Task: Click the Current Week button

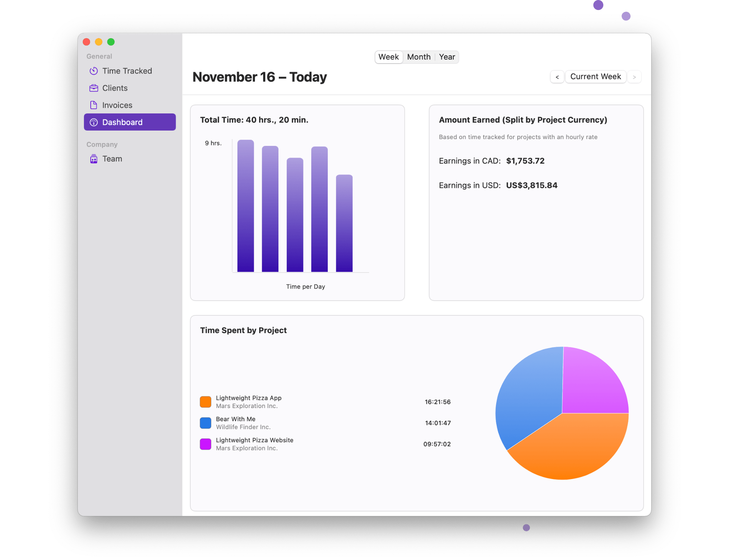Action: [x=595, y=76]
